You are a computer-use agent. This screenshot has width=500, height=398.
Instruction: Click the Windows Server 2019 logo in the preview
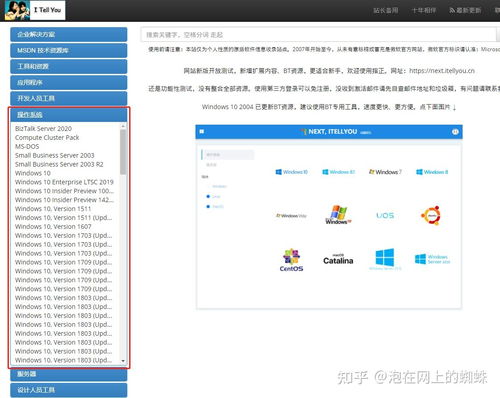tap(385, 259)
